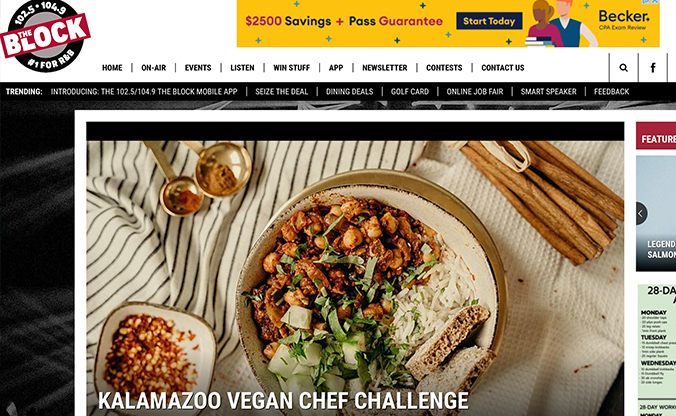This screenshot has width=676, height=416.
Task: Close the Becker ad banner
Action: click(x=655, y=2)
